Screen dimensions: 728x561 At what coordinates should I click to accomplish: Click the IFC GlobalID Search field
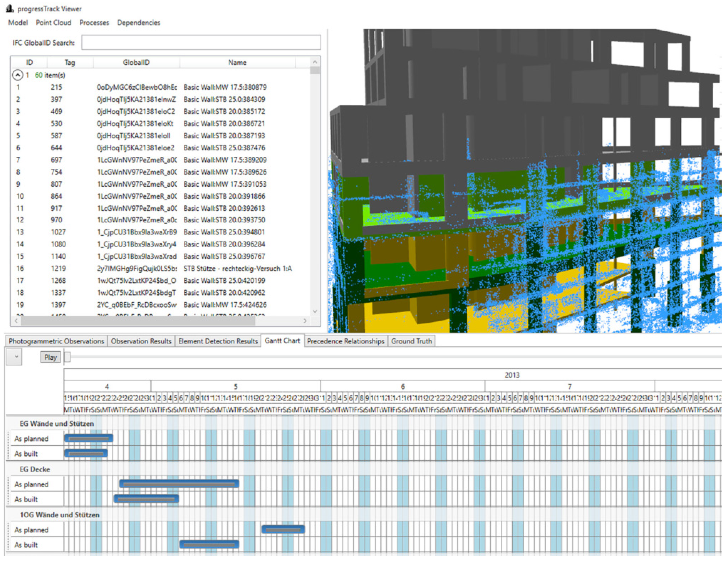click(x=201, y=43)
